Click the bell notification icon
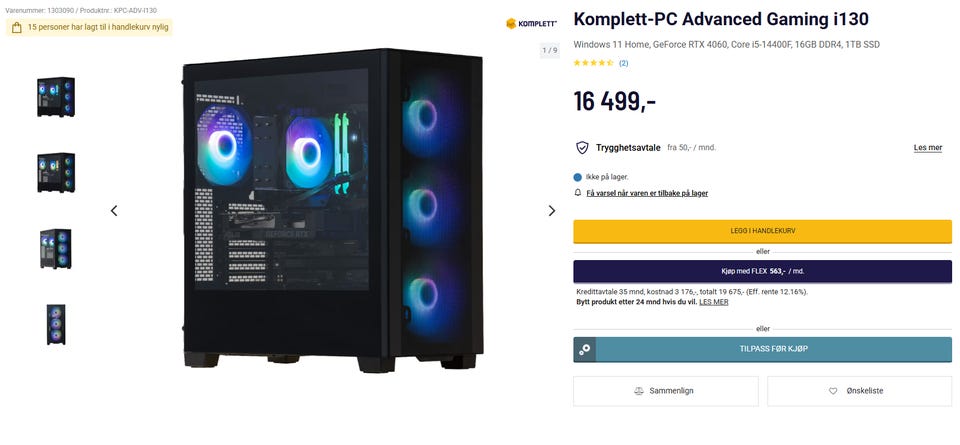Viewport: 960px width, 445px height. 577,193
